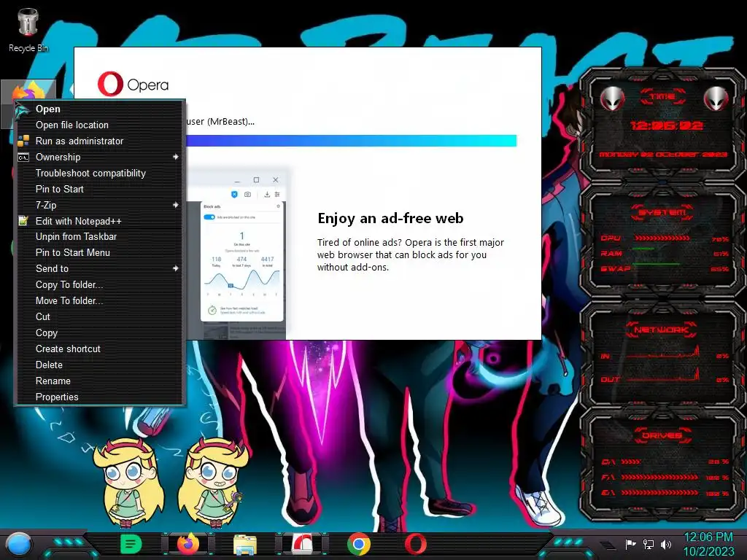The width and height of the screenshot is (747, 560).
Task: Click the OUT traffic graph in the Network widget
Action: click(662, 376)
